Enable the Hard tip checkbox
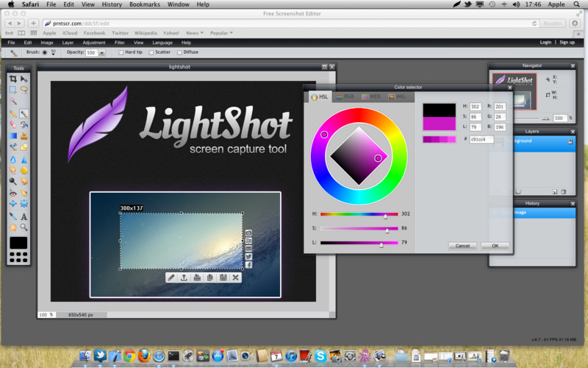The image size is (588, 368). 121,53
